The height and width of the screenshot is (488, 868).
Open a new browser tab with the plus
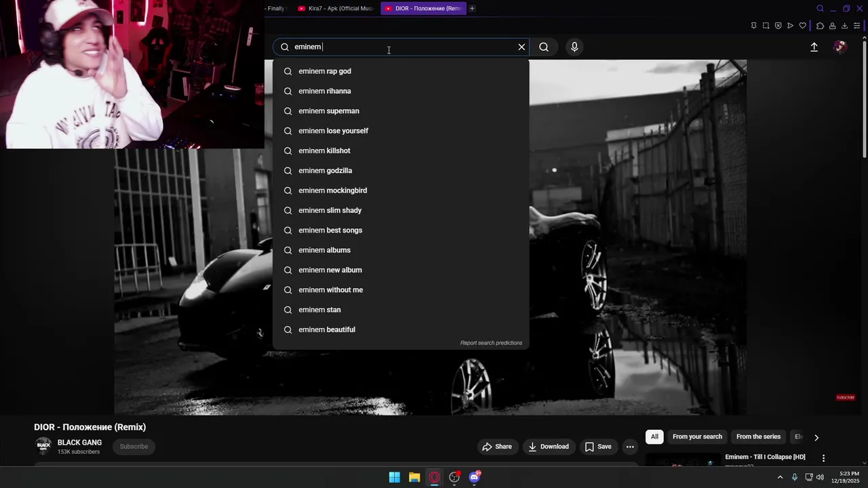[472, 8]
